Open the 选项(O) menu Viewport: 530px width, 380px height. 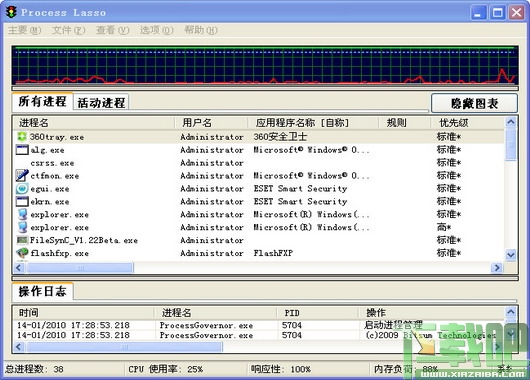(x=156, y=30)
